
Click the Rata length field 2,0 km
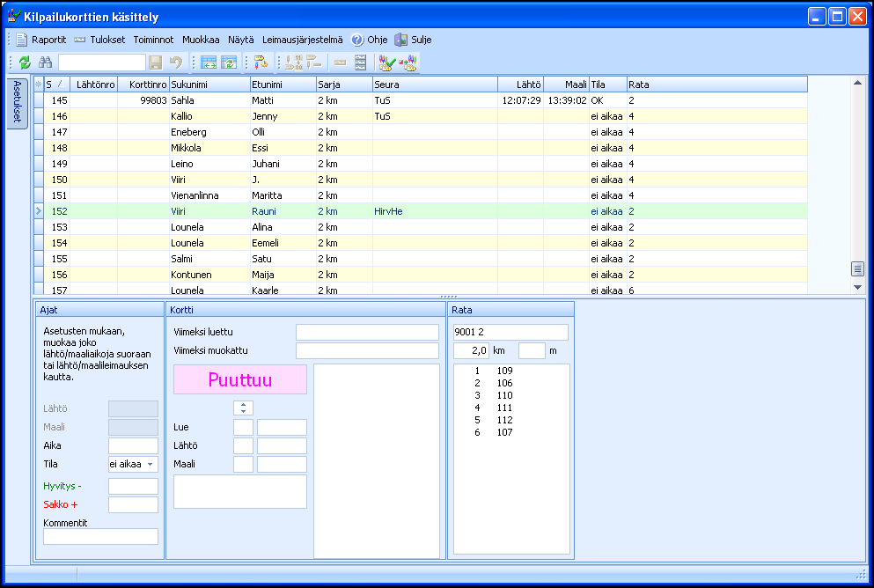471,351
